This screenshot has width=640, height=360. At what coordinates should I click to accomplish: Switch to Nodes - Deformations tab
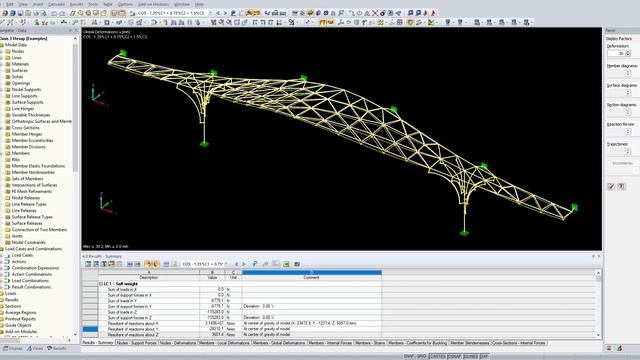(178, 343)
